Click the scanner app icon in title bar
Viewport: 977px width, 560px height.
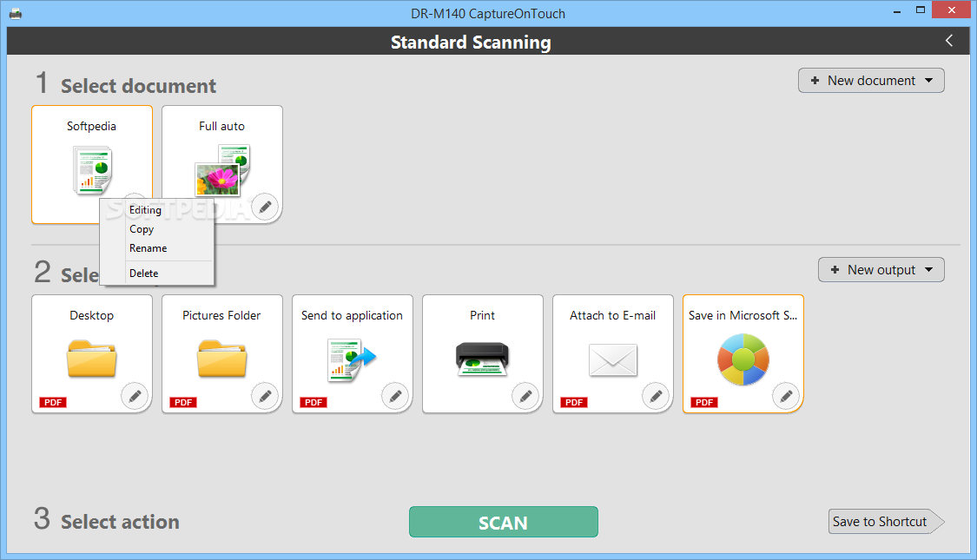tap(16, 13)
